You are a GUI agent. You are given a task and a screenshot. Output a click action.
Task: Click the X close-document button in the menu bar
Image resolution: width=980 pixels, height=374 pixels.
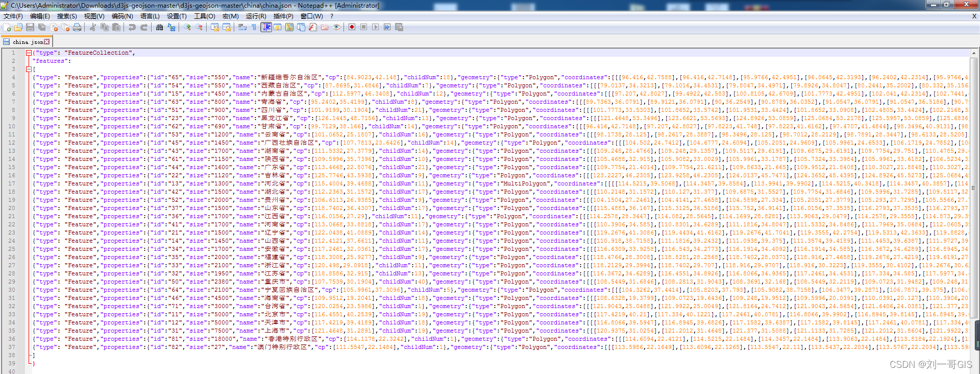(974, 16)
